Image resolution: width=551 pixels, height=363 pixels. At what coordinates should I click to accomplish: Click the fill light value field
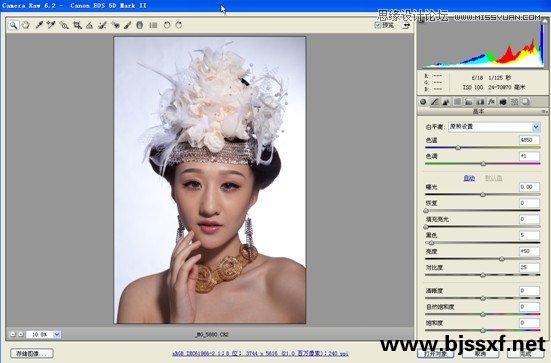(529, 219)
